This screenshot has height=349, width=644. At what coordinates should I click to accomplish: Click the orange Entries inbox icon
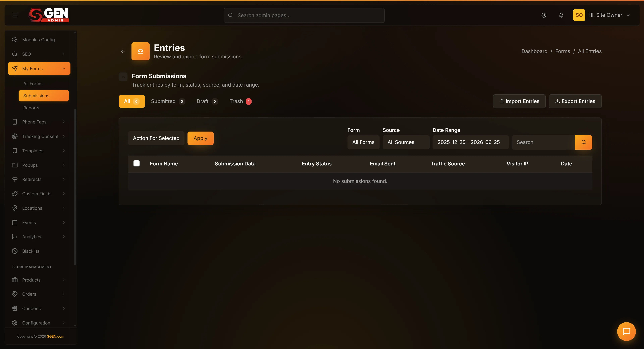point(141,51)
